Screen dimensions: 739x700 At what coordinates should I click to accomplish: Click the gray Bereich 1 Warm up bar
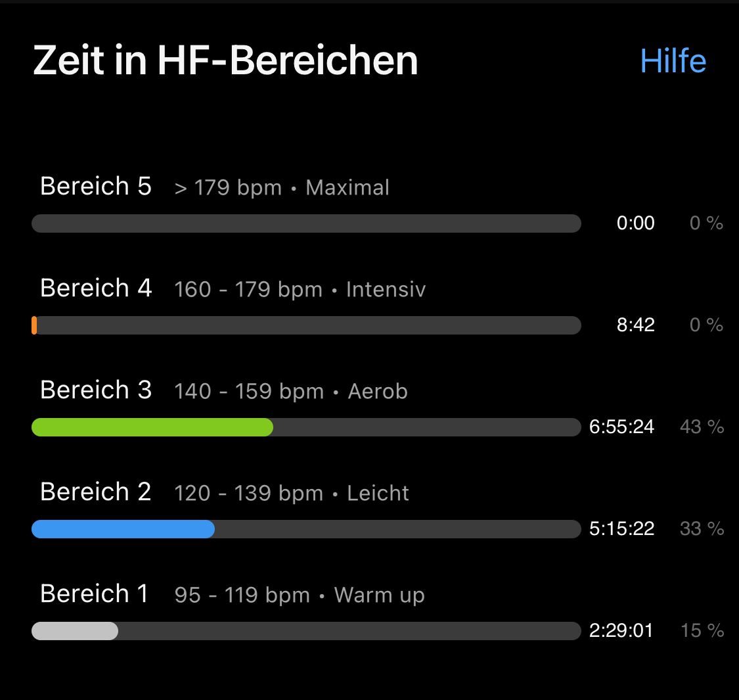[x=75, y=631]
